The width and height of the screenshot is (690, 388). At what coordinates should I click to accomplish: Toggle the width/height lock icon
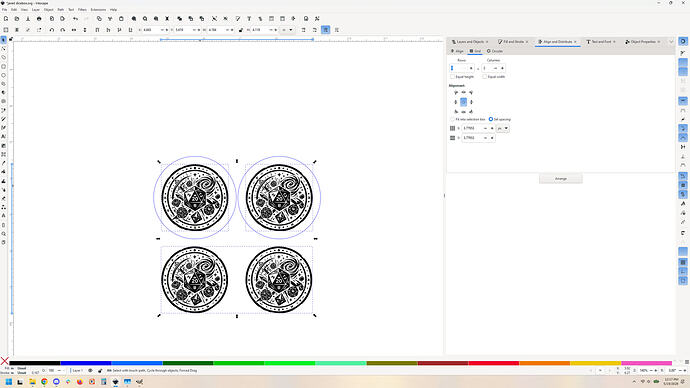241,30
